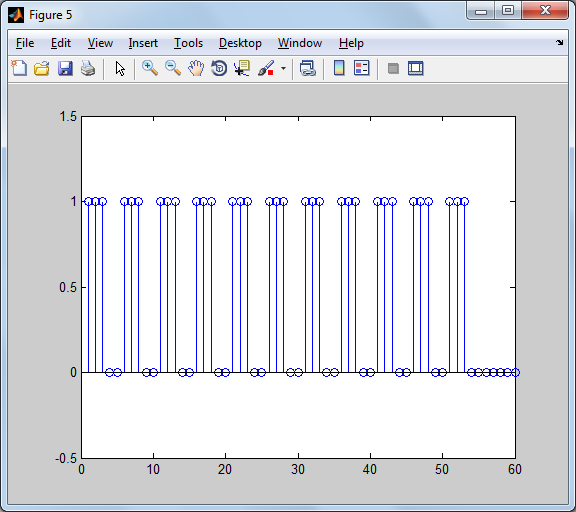Image resolution: width=576 pixels, height=512 pixels.
Task: Click the dock figure arrow in the menu bar
Action: coord(559,43)
